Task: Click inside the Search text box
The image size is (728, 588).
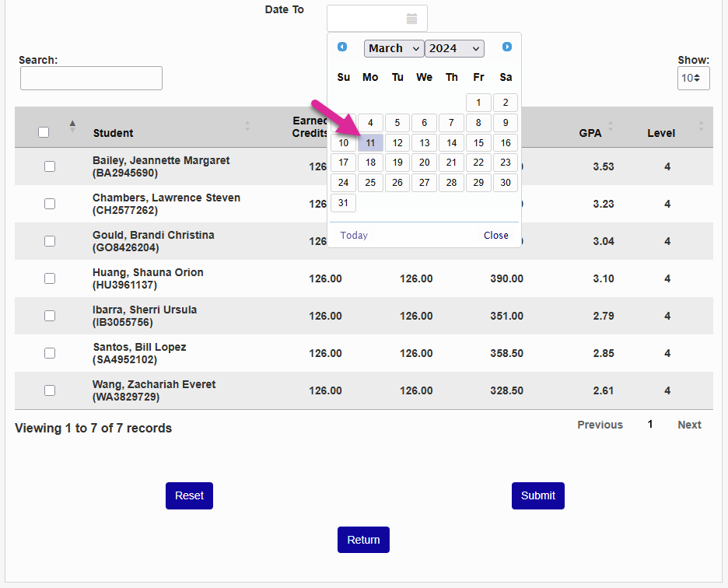Action: pos(91,78)
